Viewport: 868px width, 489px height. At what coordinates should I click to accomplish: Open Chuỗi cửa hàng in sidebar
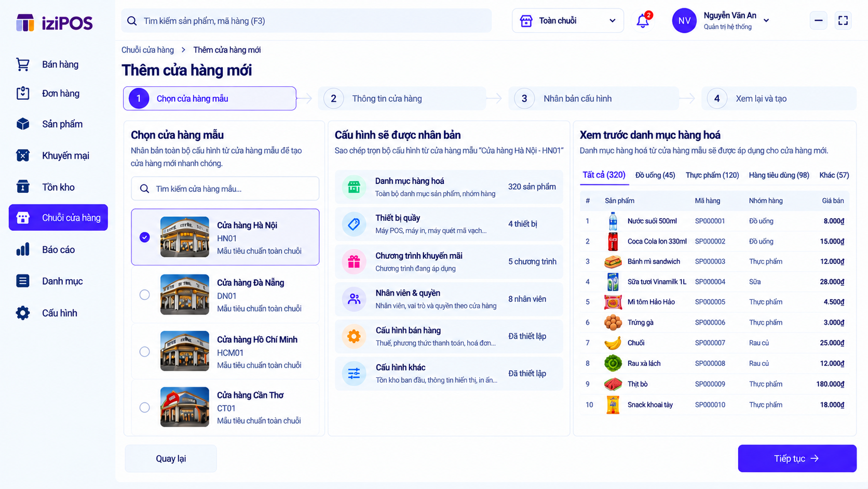pyautogui.click(x=58, y=218)
